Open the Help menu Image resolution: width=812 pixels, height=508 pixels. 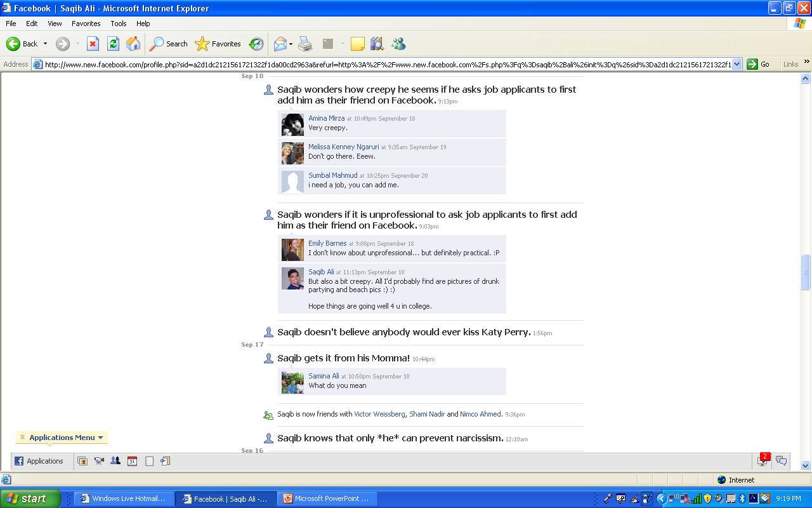(143, 23)
